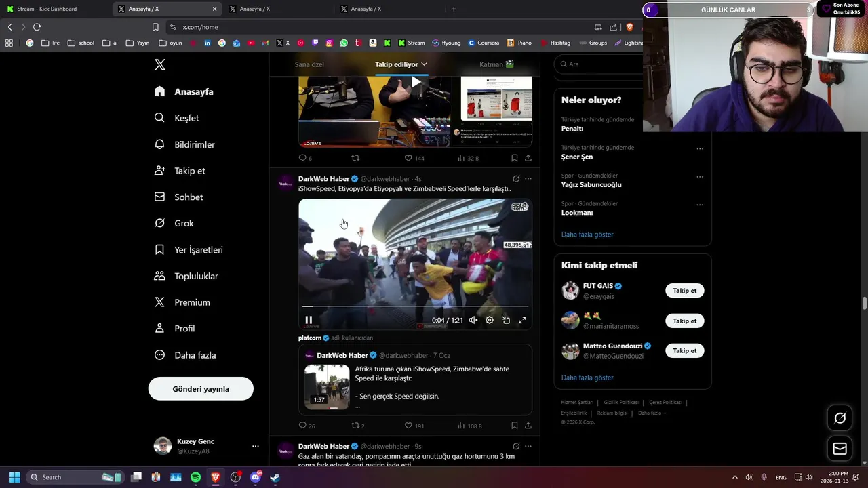The height and width of the screenshot is (488, 868).
Task: Pause the iShowSpeed video
Action: [309, 320]
